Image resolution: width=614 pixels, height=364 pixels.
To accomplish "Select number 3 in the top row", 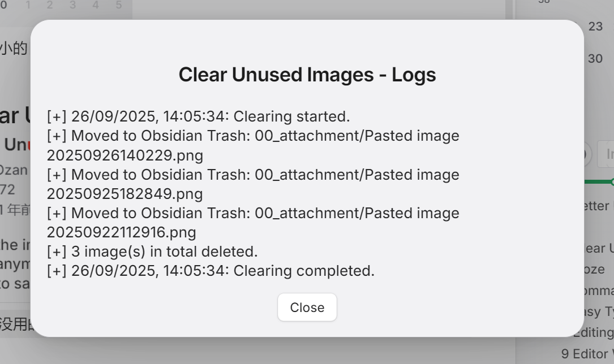I will tap(72, 6).
